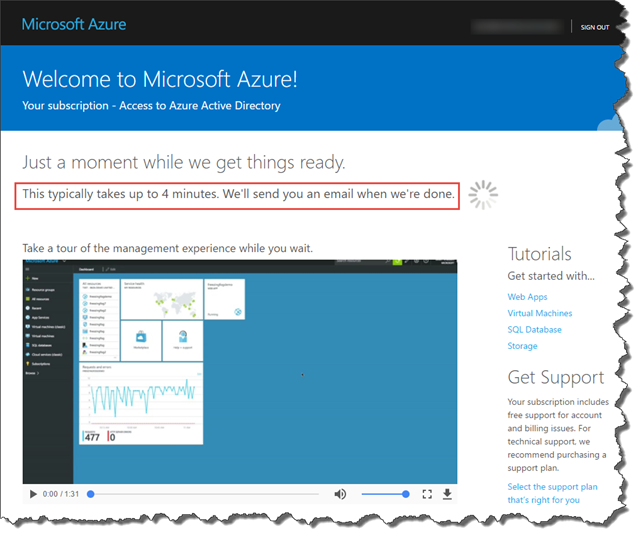This screenshot has height=540, width=643.
Task: Click the 'Get started with...' text
Action: click(x=551, y=276)
